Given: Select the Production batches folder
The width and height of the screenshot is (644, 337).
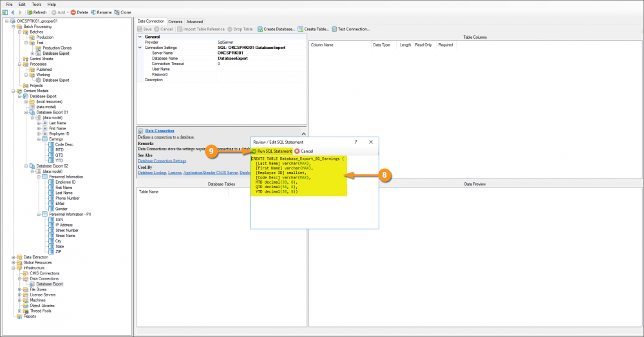Looking at the screenshot, I should [45, 37].
